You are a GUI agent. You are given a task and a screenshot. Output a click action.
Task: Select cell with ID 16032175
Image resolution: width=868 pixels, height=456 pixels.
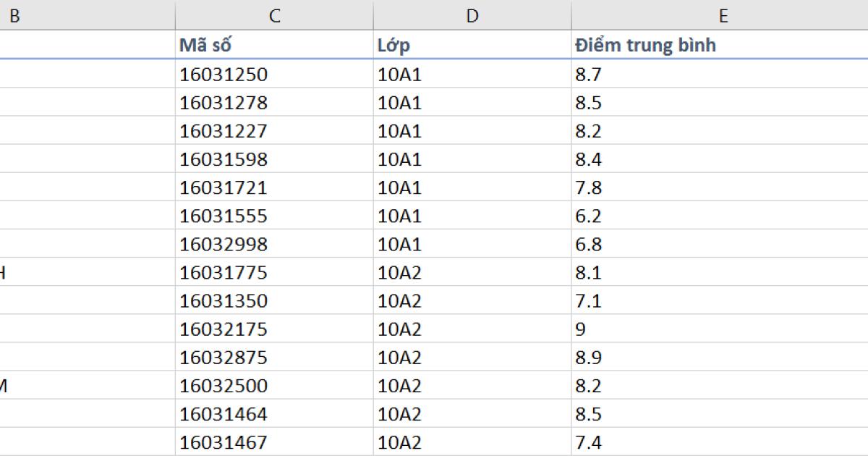(x=274, y=328)
